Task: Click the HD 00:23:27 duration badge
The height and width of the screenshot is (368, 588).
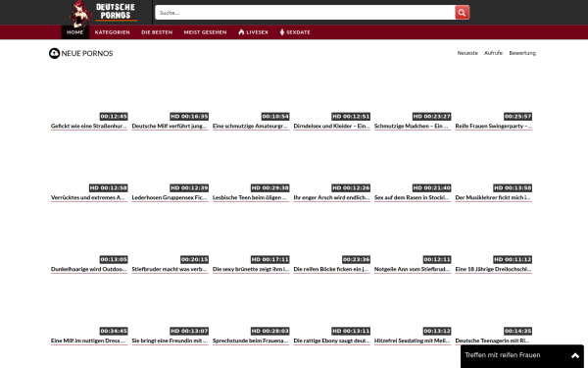Action: (431, 117)
